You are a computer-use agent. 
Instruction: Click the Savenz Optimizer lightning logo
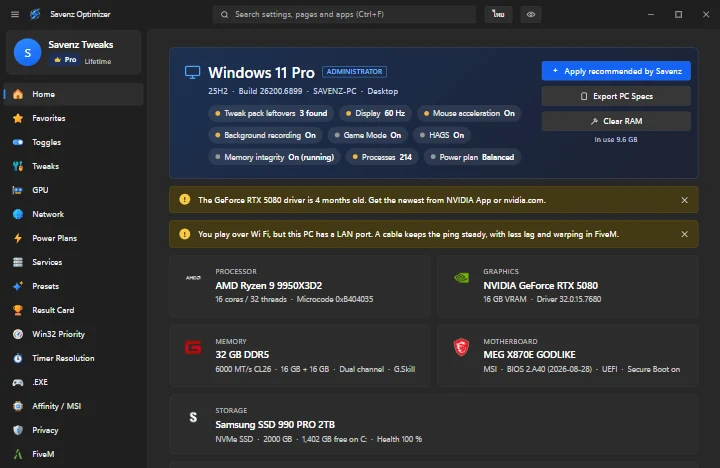pos(35,14)
